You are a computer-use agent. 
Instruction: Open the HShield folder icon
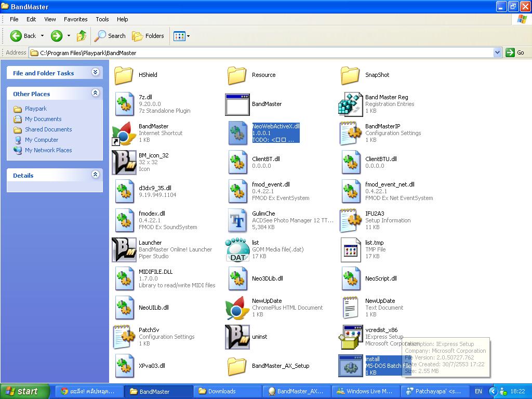click(124, 75)
